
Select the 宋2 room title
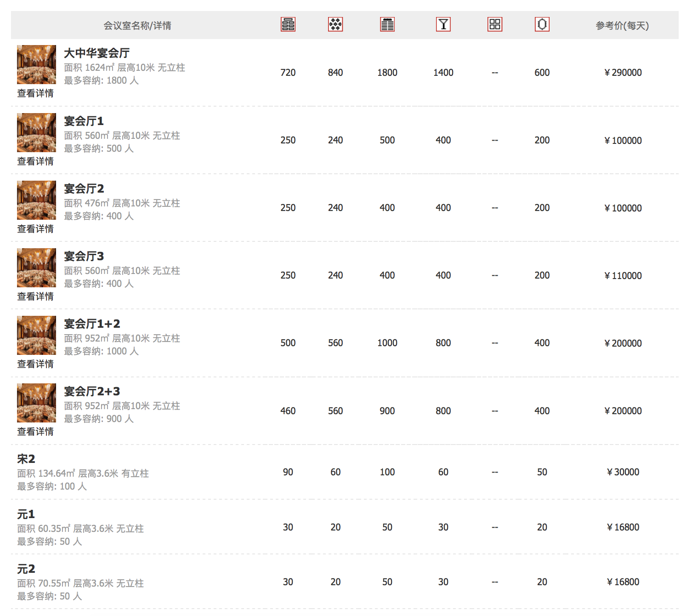point(26,459)
